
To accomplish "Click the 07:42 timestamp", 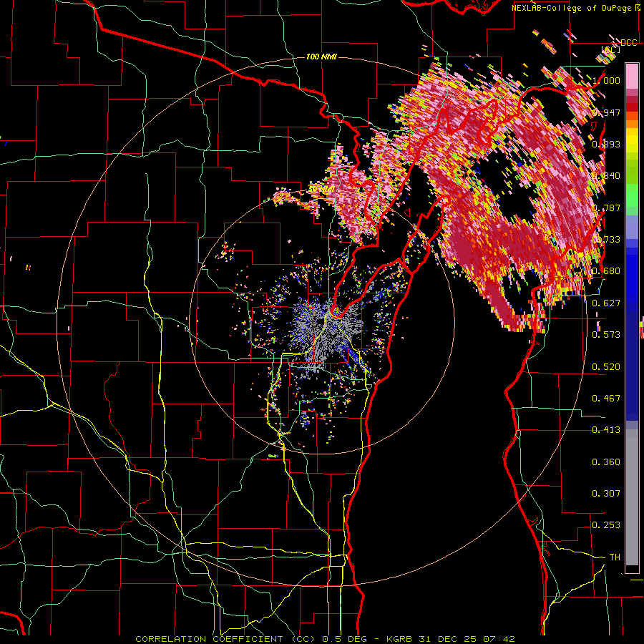I will [498, 639].
